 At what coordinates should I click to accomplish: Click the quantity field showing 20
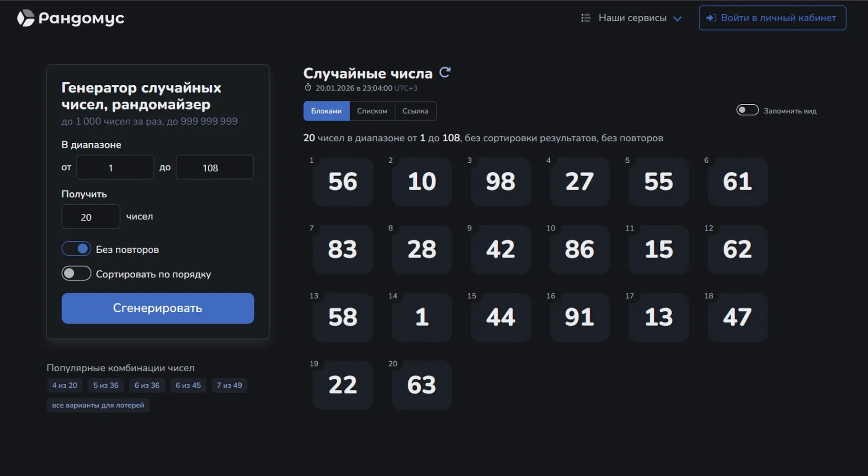[91, 217]
